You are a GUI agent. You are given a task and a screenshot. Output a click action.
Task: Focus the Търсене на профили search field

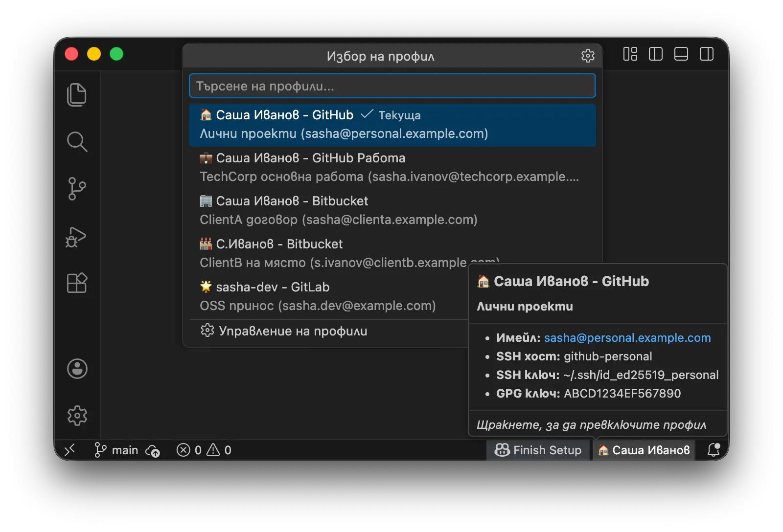click(x=392, y=86)
